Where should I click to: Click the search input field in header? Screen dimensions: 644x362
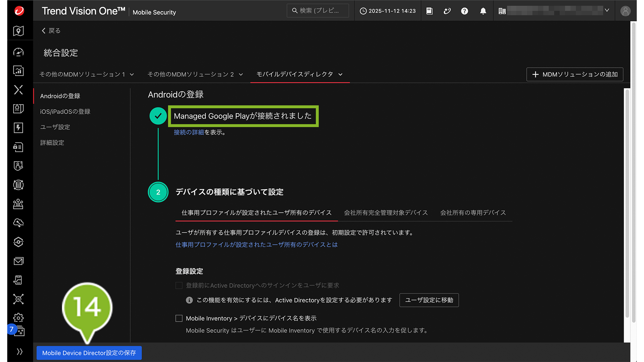(318, 11)
